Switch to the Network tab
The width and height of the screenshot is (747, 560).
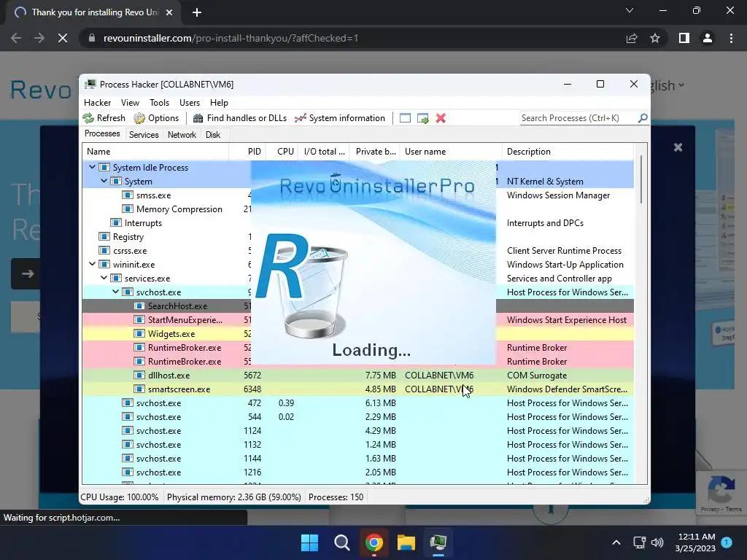click(x=182, y=135)
